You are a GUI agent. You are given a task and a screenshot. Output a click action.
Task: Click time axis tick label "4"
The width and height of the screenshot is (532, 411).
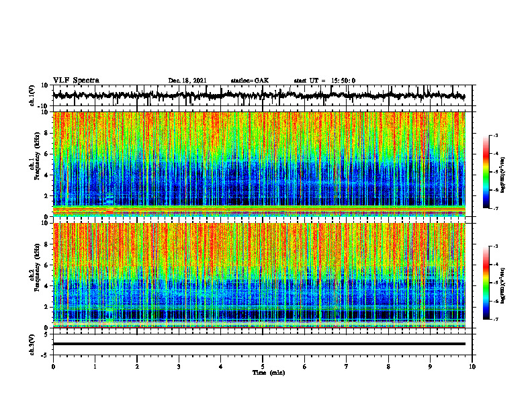221,367
